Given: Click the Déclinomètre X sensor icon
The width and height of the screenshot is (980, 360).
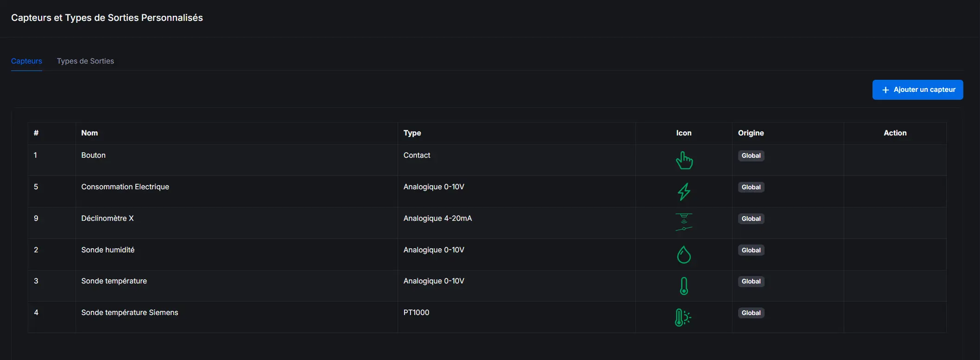Looking at the screenshot, I should [684, 222].
